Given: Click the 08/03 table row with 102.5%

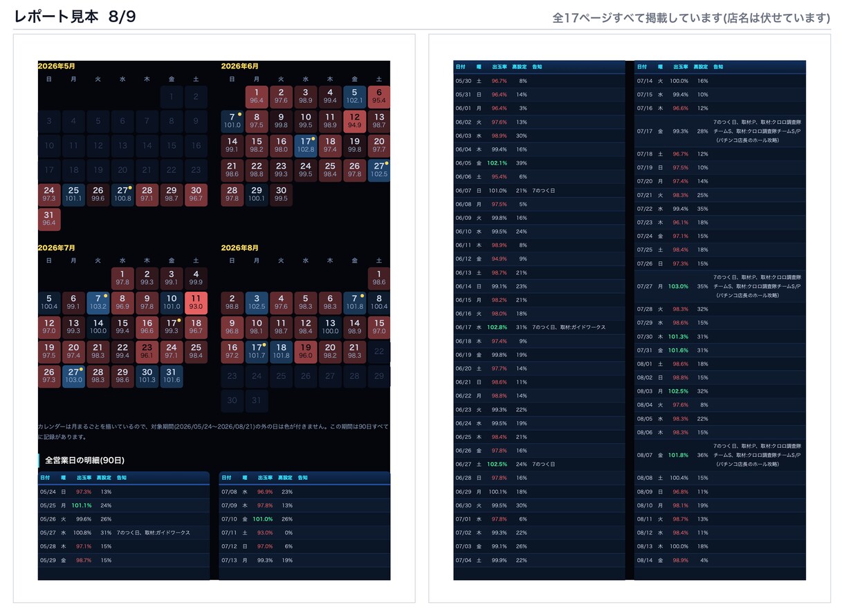Looking at the screenshot, I should coord(720,391).
